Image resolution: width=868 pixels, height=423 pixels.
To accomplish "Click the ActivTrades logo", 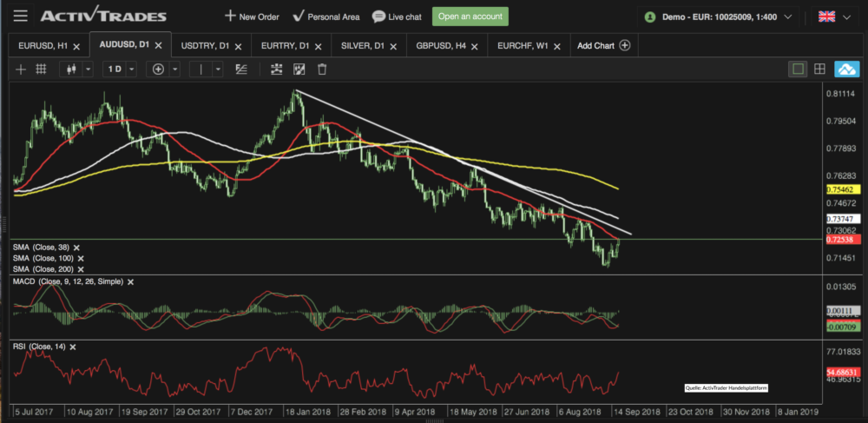I will pos(103,16).
